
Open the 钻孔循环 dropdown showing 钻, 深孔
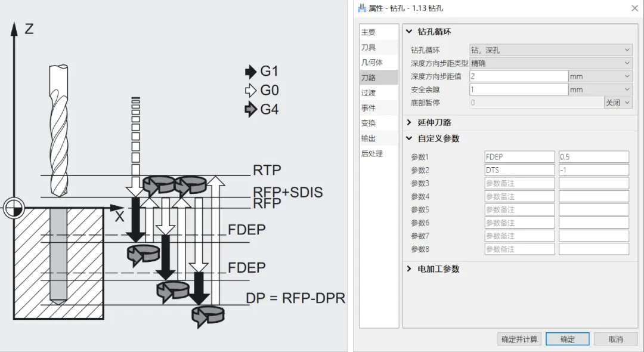click(x=551, y=50)
